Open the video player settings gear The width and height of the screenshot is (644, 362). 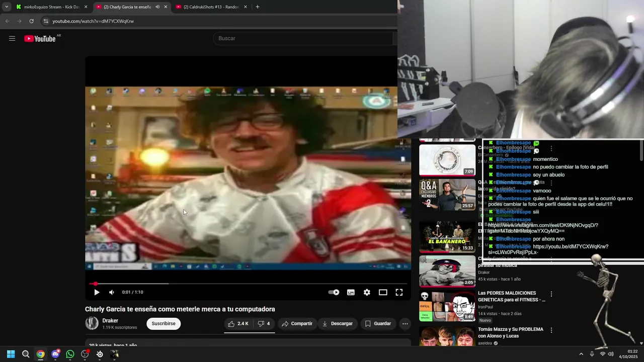[x=367, y=292]
